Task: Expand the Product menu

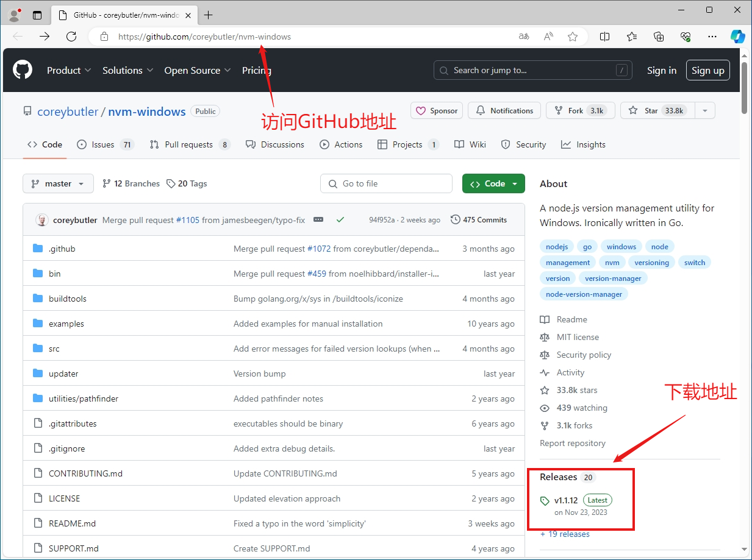Action: pyautogui.click(x=69, y=70)
